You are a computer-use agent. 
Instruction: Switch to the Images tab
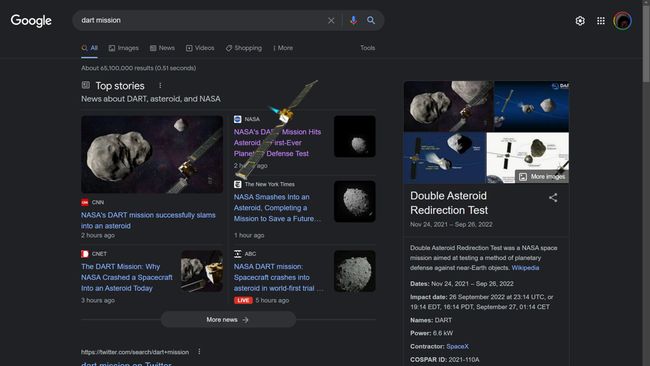[124, 48]
